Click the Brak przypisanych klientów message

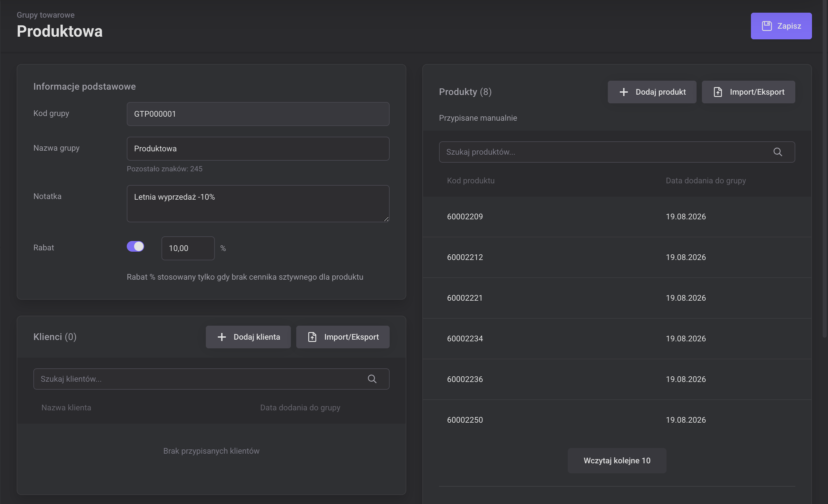coord(211,451)
